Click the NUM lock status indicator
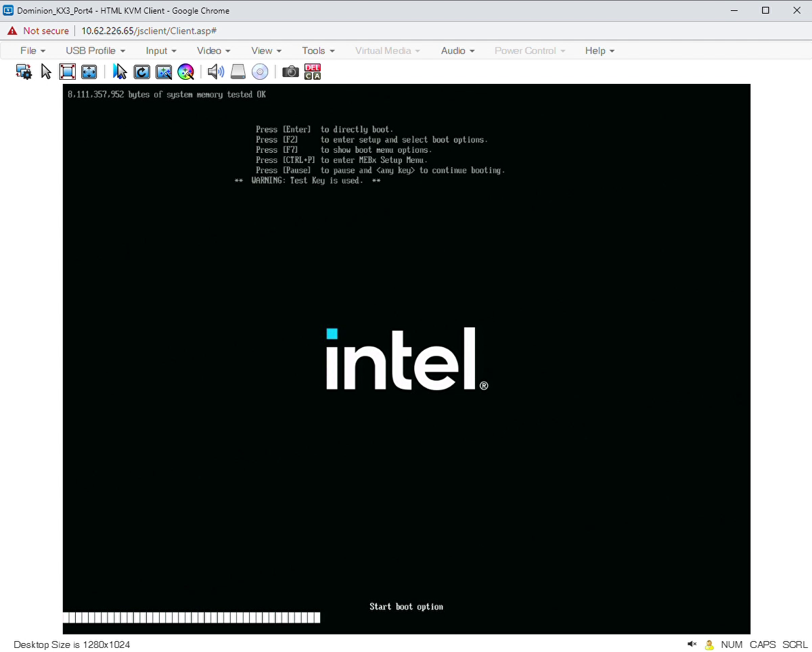The height and width of the screenshot is (652, 812). coord(731,645)
